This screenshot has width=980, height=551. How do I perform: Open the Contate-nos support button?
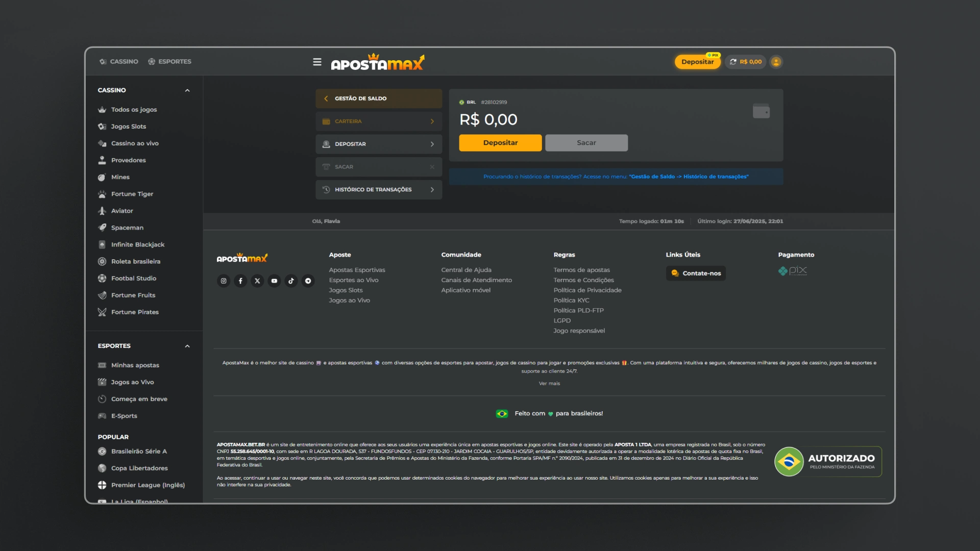tap(696, 273)
